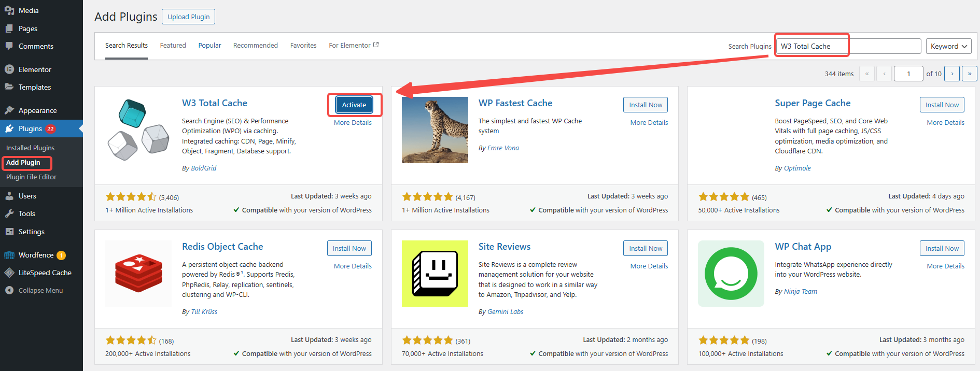
Task: Click the WP Fastest Cache cheetah thumbnail
Action: pyautogui.click(x=435, y=130)
